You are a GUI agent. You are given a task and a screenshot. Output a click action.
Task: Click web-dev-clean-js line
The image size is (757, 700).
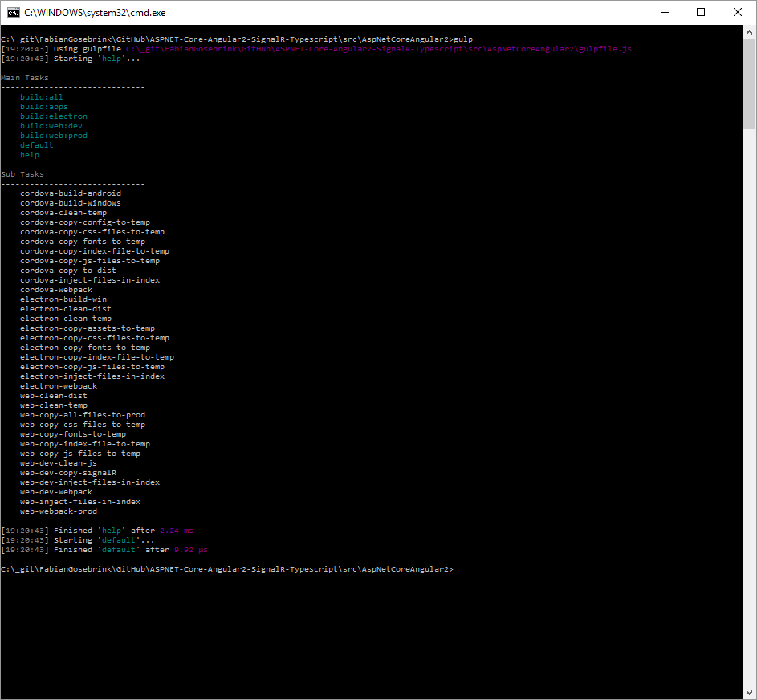pos(59,463)
